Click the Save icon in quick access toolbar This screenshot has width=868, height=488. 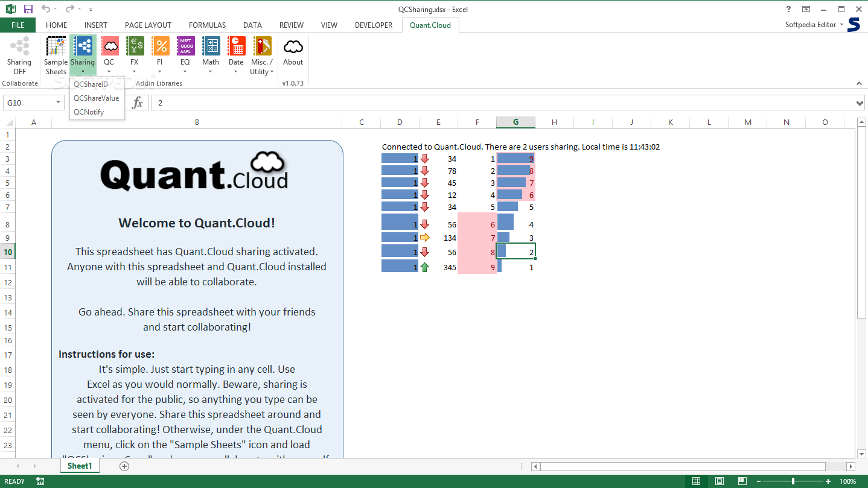28,9
